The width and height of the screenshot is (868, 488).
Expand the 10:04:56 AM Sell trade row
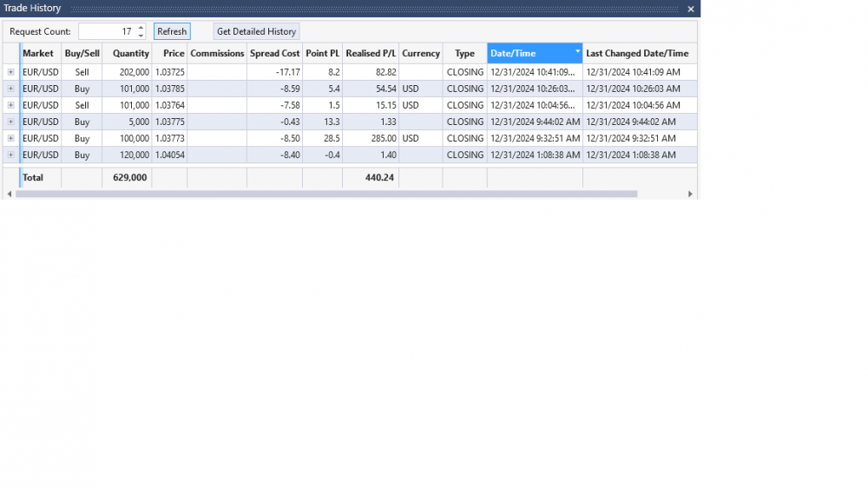[10, 105]
